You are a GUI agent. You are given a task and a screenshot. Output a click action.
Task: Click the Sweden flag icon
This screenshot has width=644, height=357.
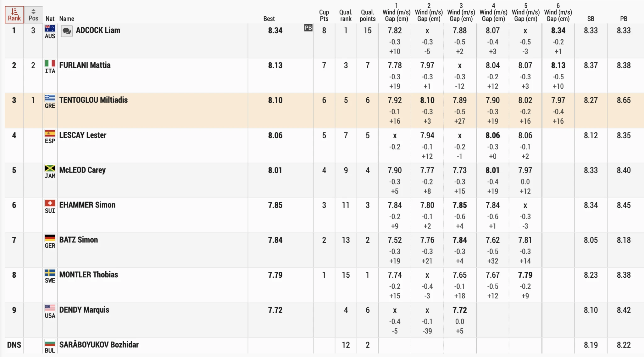click(50, 273)
